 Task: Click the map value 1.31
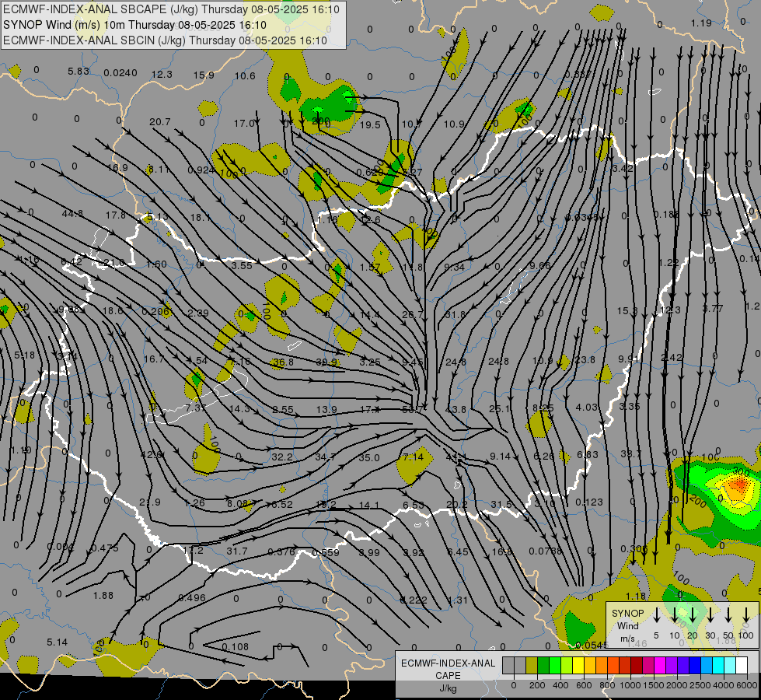tap(458, 600)
